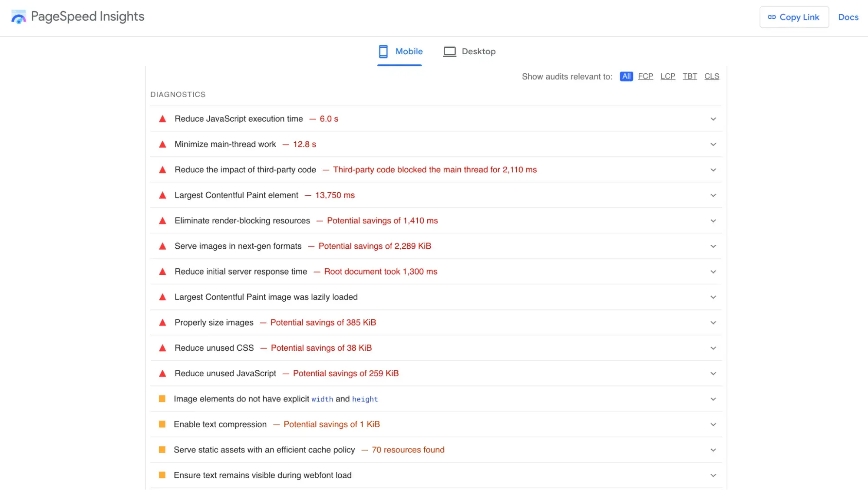Expand Reduce initial server response time chevron
This screenshot has height=490, width=868.
click(713, 272)
